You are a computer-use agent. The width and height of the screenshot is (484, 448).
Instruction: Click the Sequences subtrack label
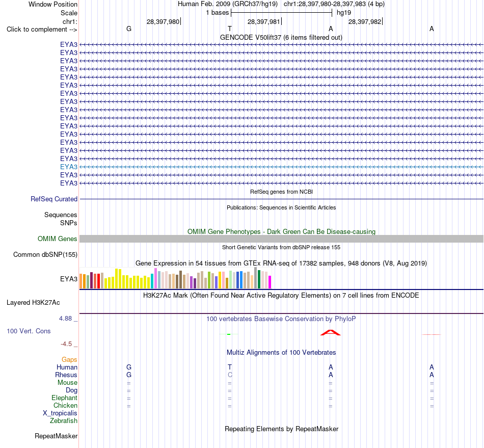61,215
